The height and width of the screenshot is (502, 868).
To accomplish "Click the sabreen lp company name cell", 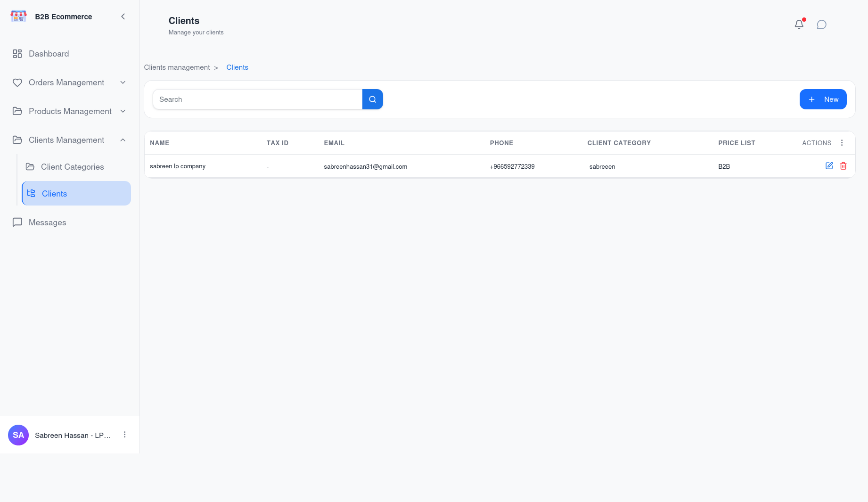I will tap(178, 166).
